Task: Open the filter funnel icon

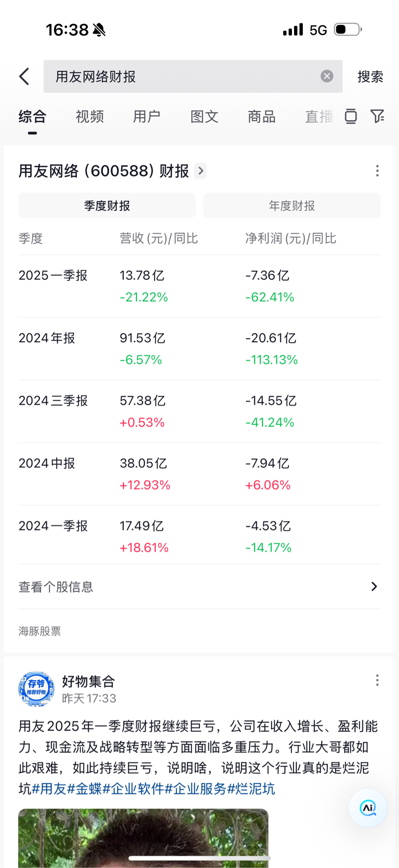Action: tap(377, 116)
